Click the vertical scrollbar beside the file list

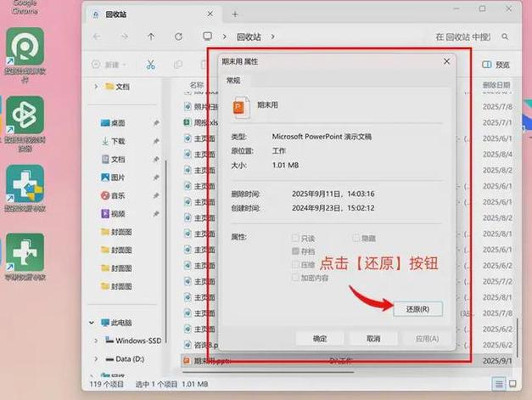pyautogui.click(x=517, y=337)
